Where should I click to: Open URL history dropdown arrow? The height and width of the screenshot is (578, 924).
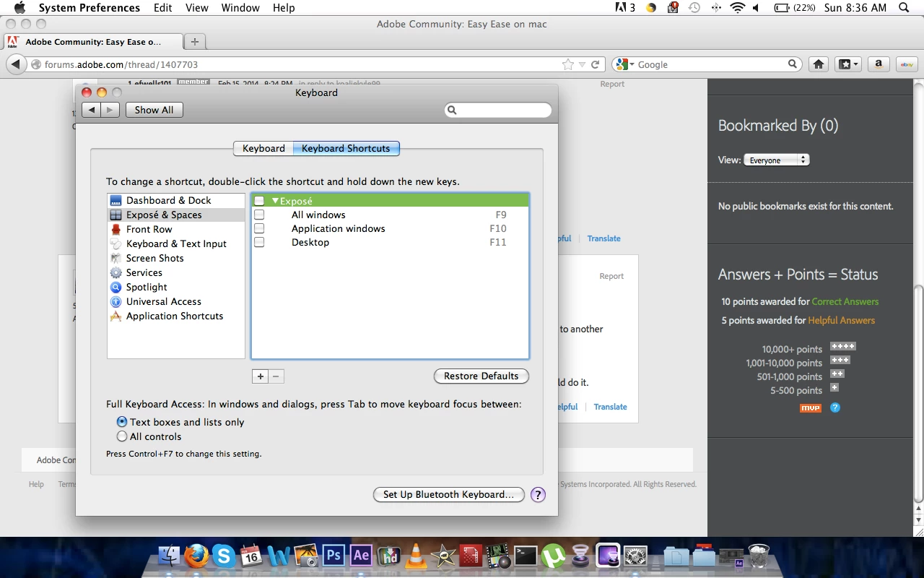(582, 64)
